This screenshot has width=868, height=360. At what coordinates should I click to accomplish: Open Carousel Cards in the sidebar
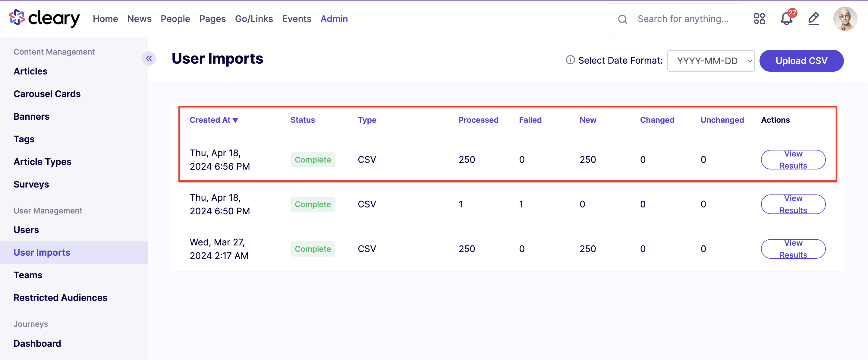(x=47, y=94)
